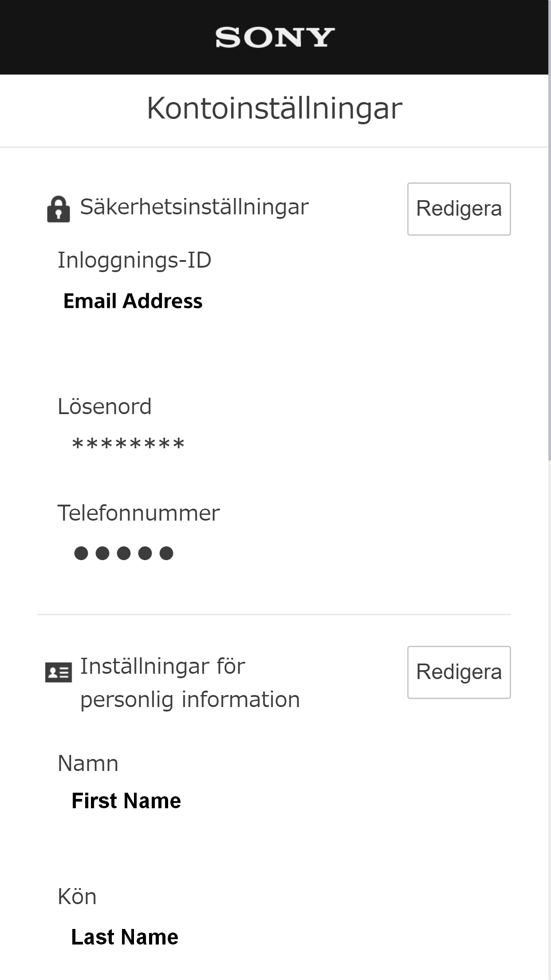551x980 pixels.
Task: Click the Inloggnings-ID label
Action: click(134, 260)
